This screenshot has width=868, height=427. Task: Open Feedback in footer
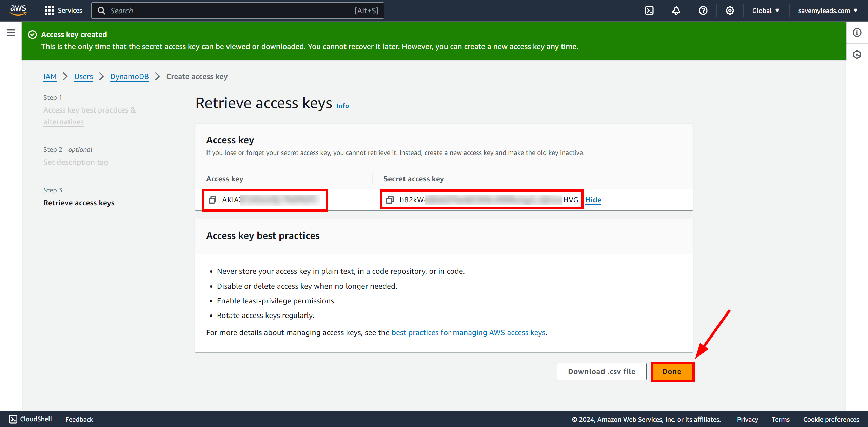[x=79, y=419]
